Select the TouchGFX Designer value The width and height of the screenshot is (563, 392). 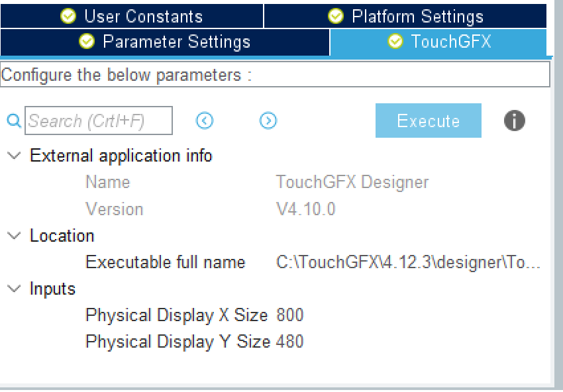[x=352, y=182]
